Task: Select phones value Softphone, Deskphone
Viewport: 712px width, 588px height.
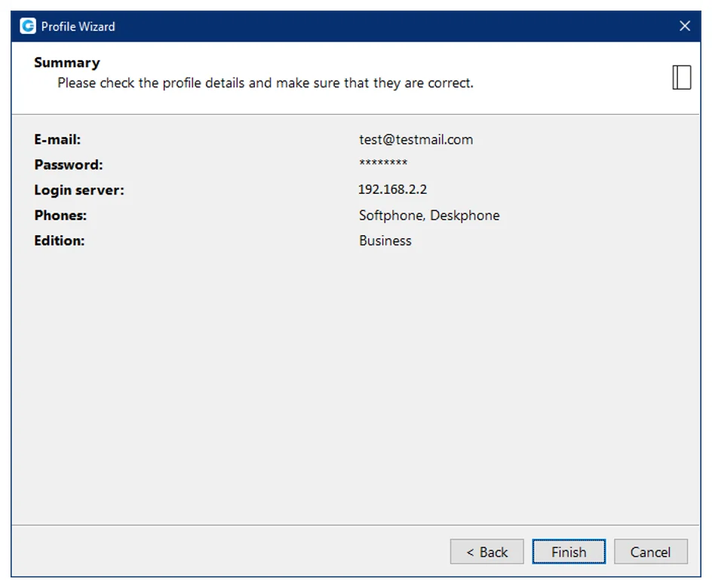Action: (429, 215)
